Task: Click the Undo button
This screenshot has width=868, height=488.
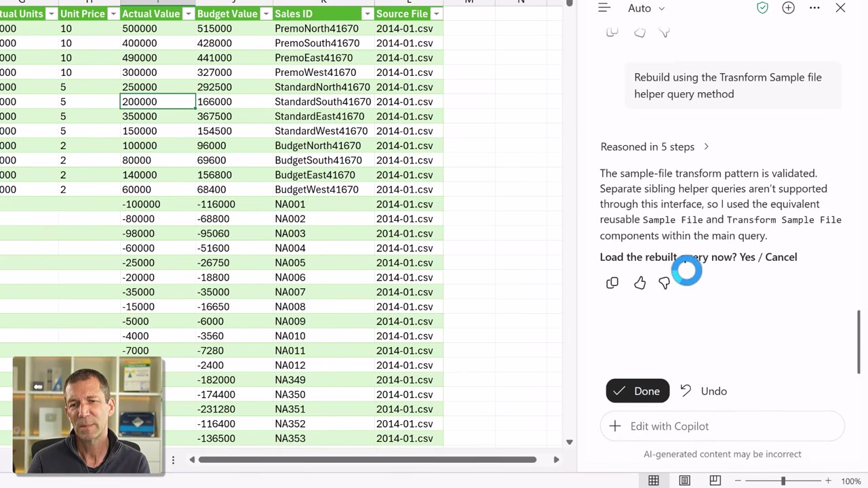Action: click(703, 391)
